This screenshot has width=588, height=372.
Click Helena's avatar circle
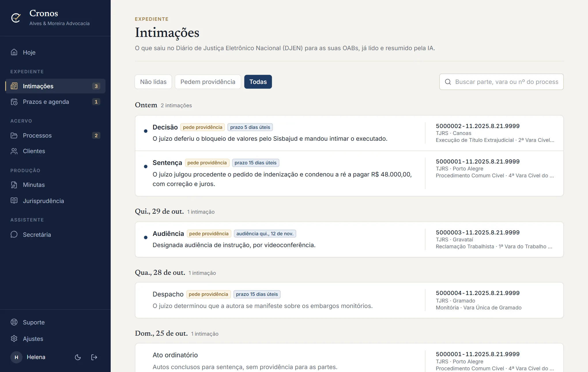tap(16, 357)
